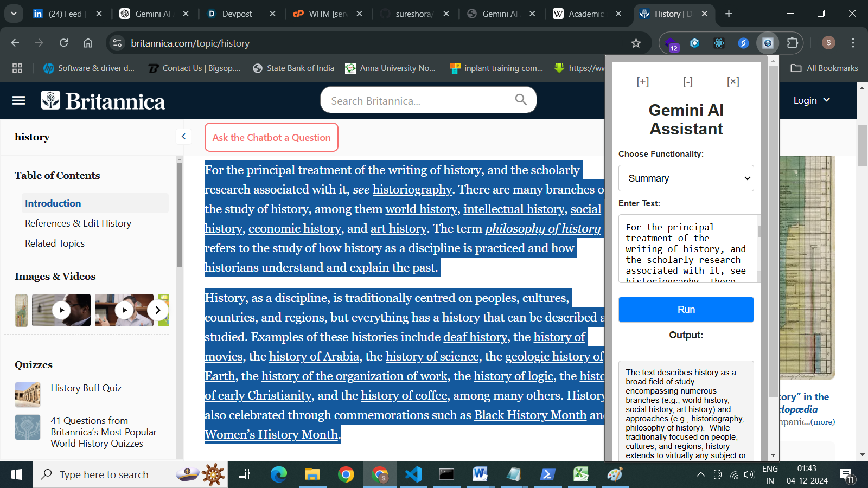Launch Visual Studio Code from the taskbar
868x488 pixels.
(x=413, y=474)
